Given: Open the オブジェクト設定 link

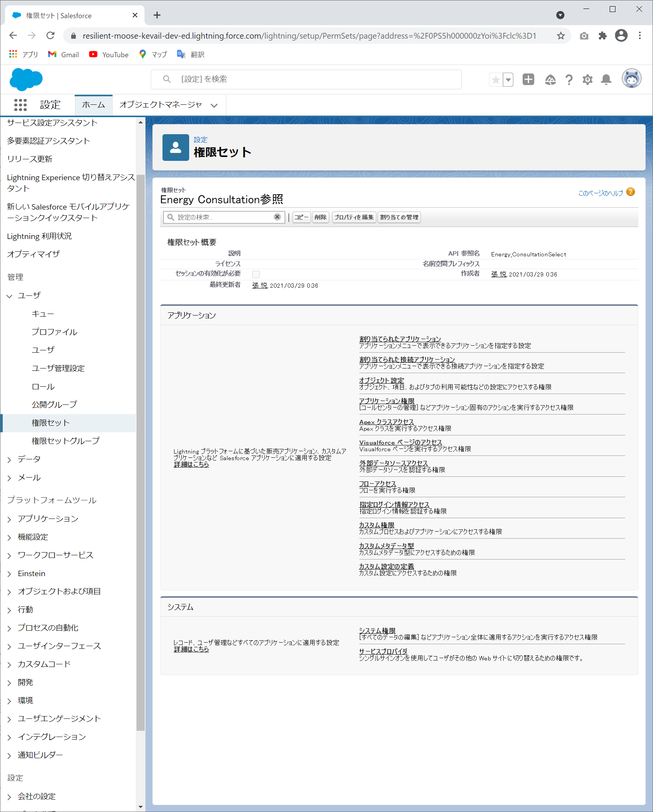Looking at the screenshot, I should tap(381, 380).
